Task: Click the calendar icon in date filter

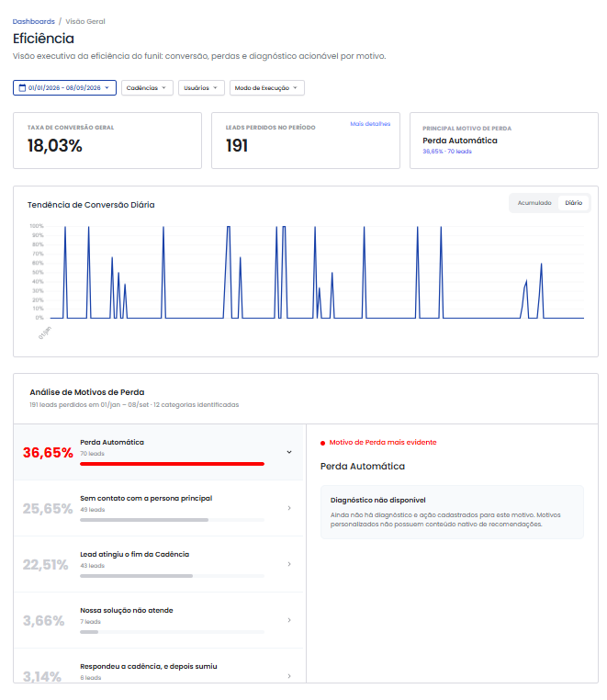Action: (x=22, y=88)
